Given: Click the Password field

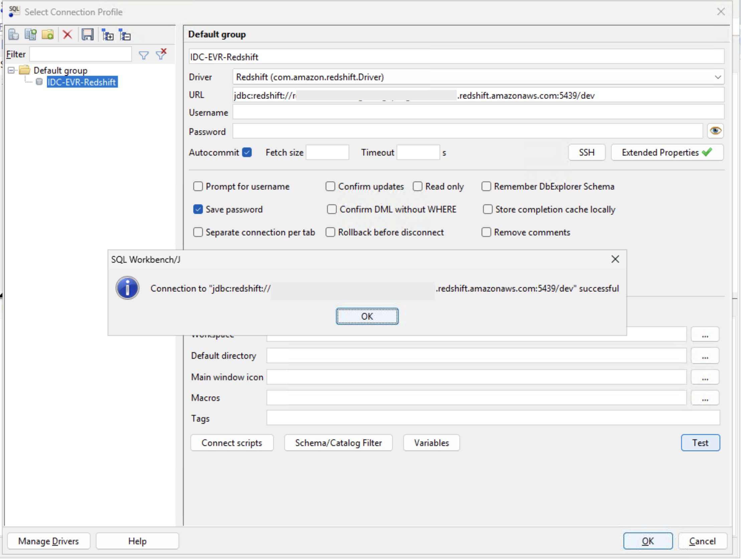Looking at the screenshot, I should 468,131.
